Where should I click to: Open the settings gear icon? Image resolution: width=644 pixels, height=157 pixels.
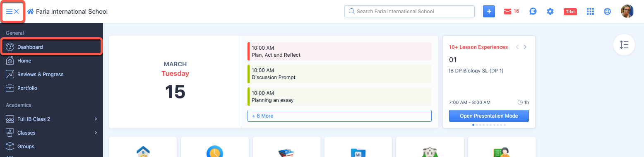coord(550,12)
